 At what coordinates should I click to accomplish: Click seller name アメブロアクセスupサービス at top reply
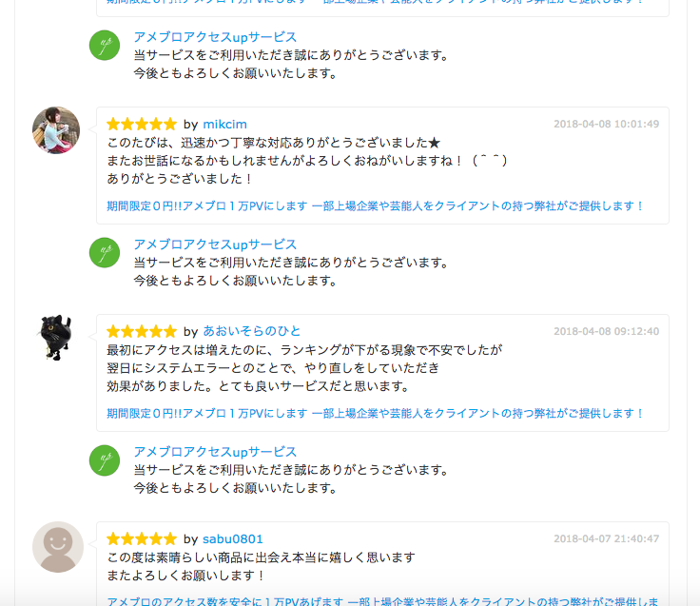pos(215,37)
